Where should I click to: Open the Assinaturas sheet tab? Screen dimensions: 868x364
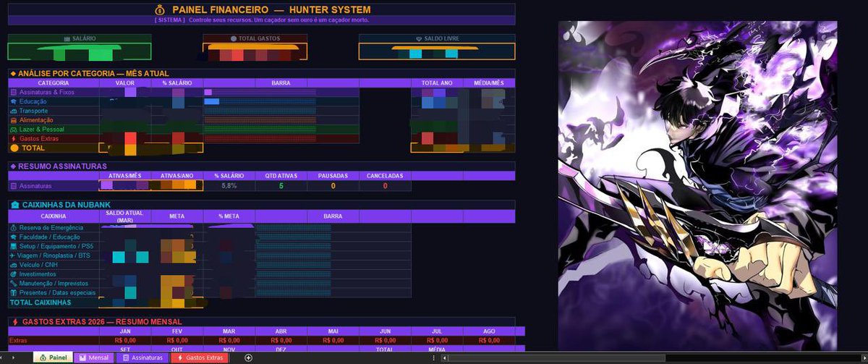point(142,357)
